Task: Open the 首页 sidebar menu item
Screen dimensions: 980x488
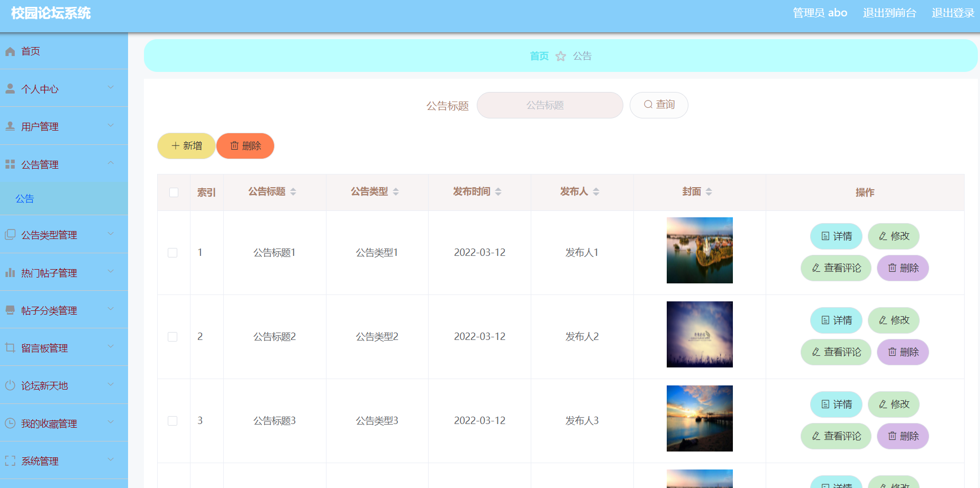Action: tap(64, 51)
